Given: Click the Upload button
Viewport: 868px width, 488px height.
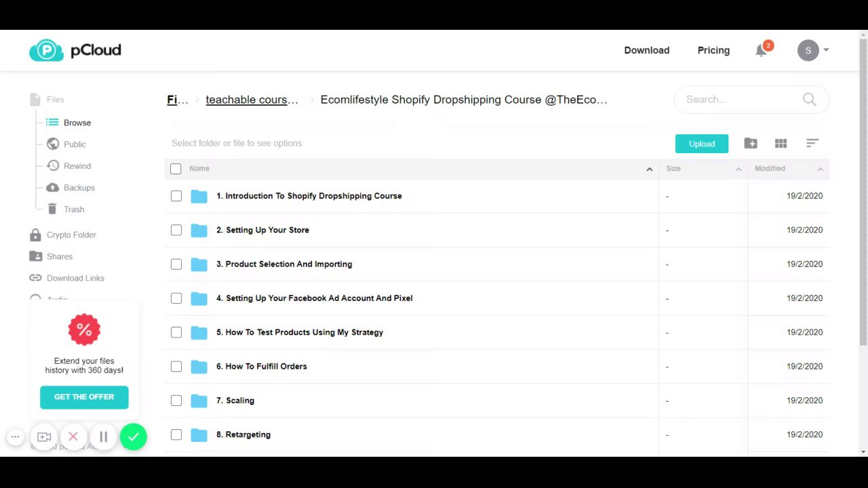Looking at the screenshot, I should (x=702, y=144).
